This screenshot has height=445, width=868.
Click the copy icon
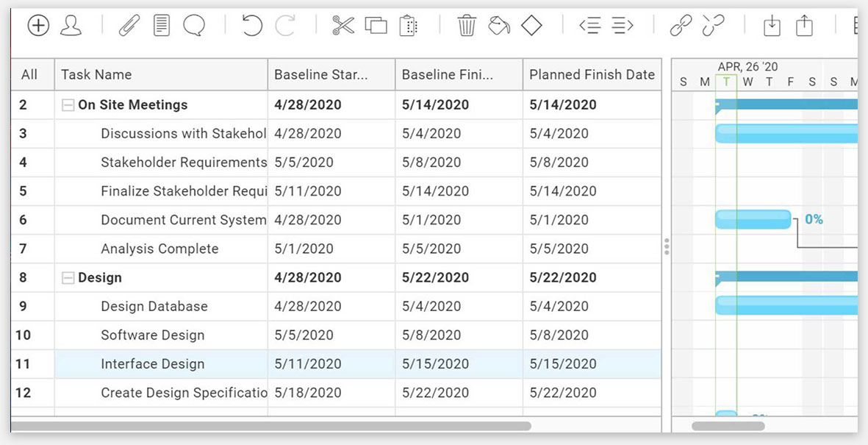click(376, 26)
